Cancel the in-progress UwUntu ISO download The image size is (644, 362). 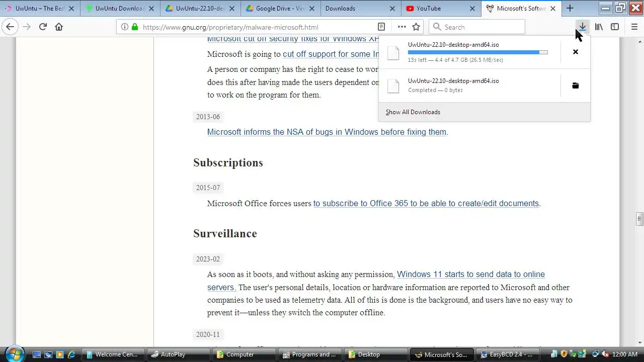point(576,52)
